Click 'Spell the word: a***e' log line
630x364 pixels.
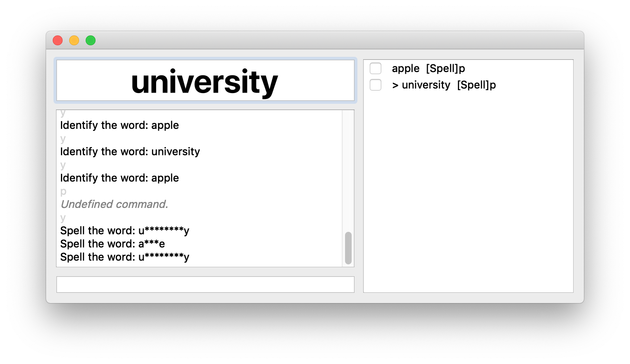pyautogui.click(x=112, y=244)
